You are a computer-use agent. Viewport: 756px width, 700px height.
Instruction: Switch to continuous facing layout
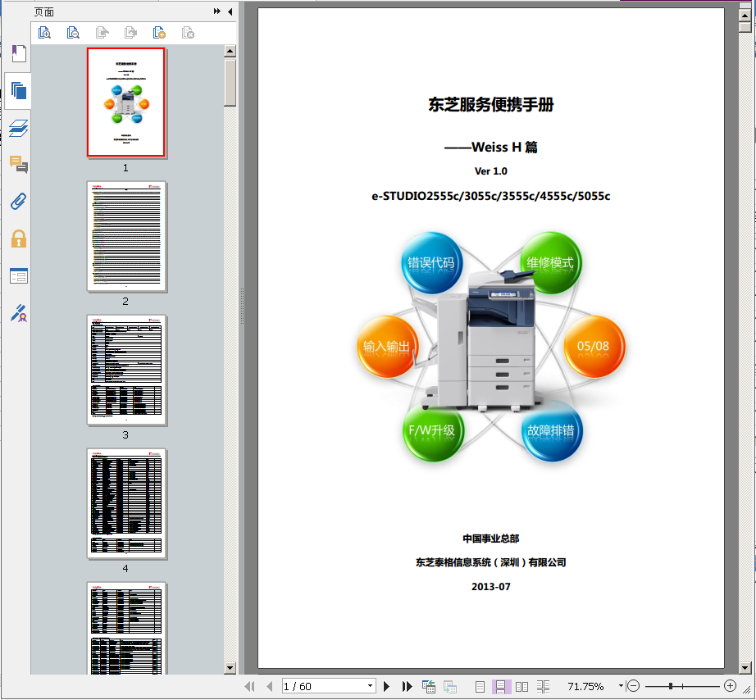[x=544, y=687]
